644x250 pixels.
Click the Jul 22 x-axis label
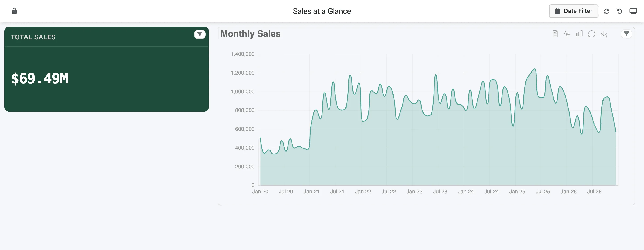[x=389, y=191]
